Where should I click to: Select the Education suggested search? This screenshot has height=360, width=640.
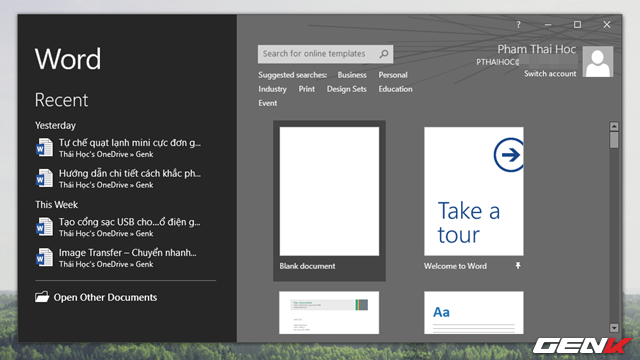click(x=395, y=89)
